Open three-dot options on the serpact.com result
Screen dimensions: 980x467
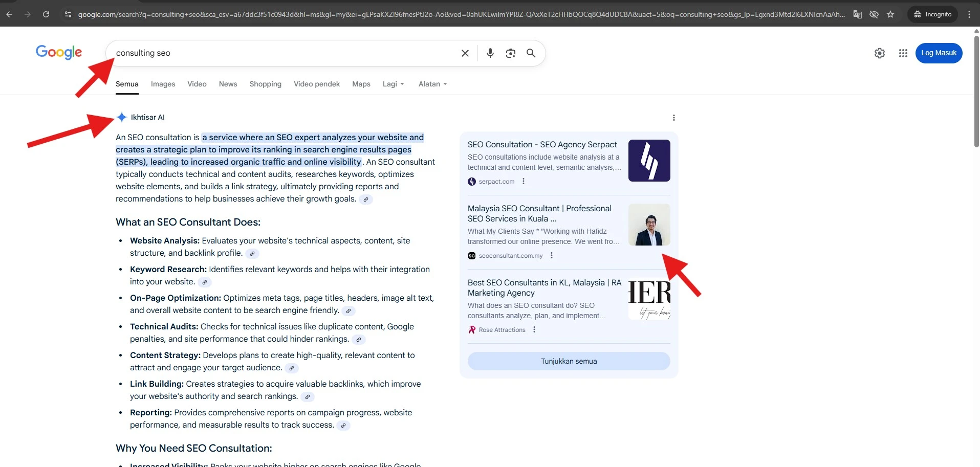pos(523,182)
